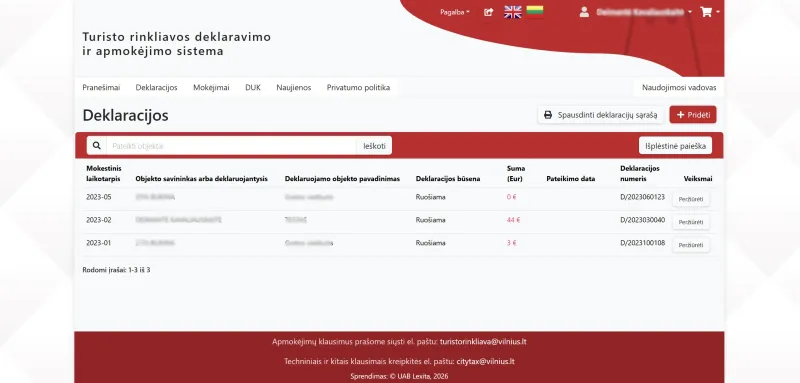Click Pateikimo data column header
This screenshot has width=800, height=383.
pos(570,179)
